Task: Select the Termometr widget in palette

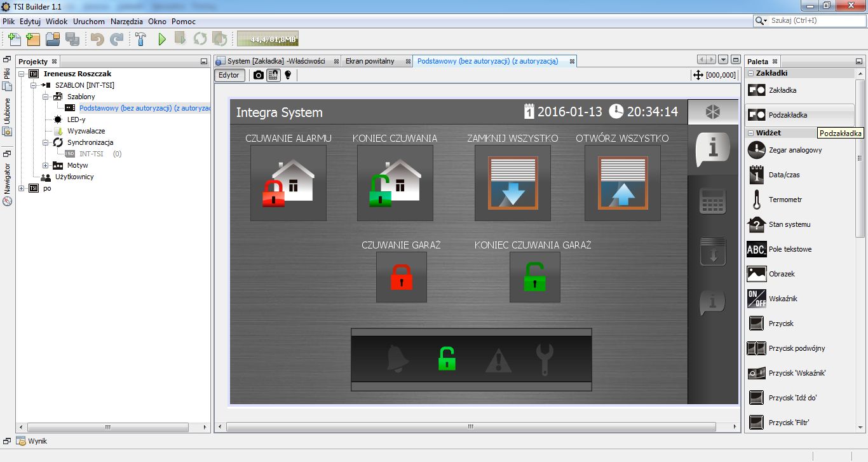Action: (785, 200)
